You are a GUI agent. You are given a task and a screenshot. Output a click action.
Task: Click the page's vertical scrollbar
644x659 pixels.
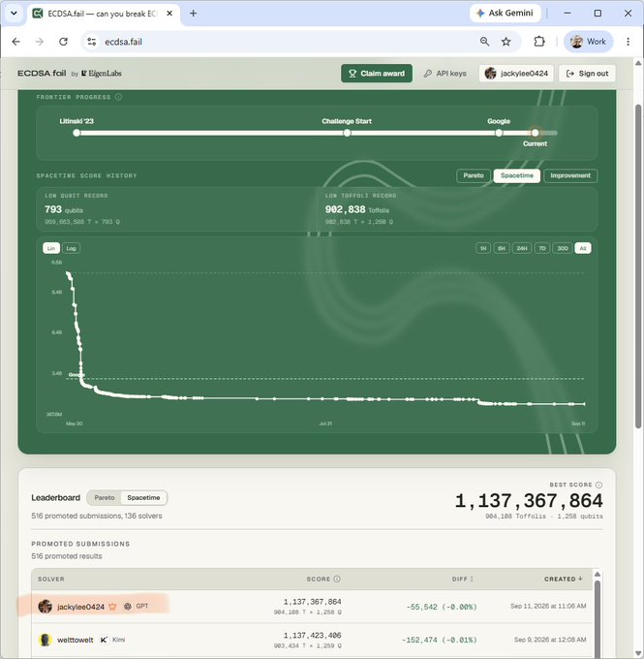638,265
